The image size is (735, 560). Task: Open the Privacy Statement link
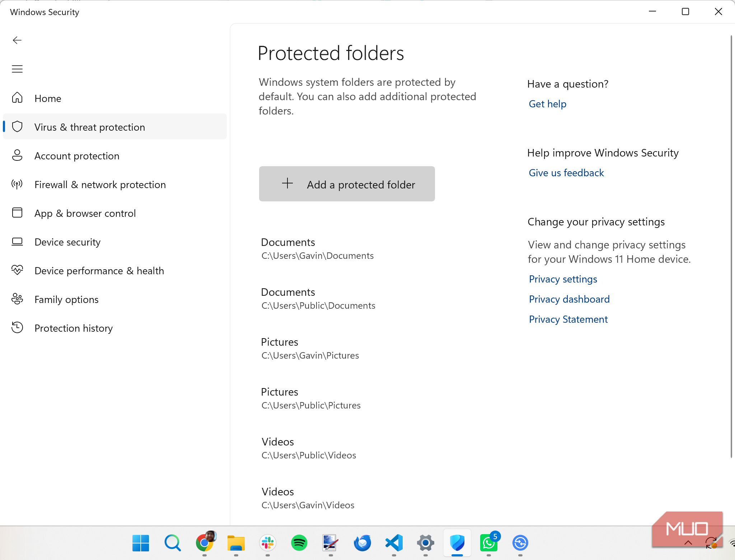(x=568, y=319)
